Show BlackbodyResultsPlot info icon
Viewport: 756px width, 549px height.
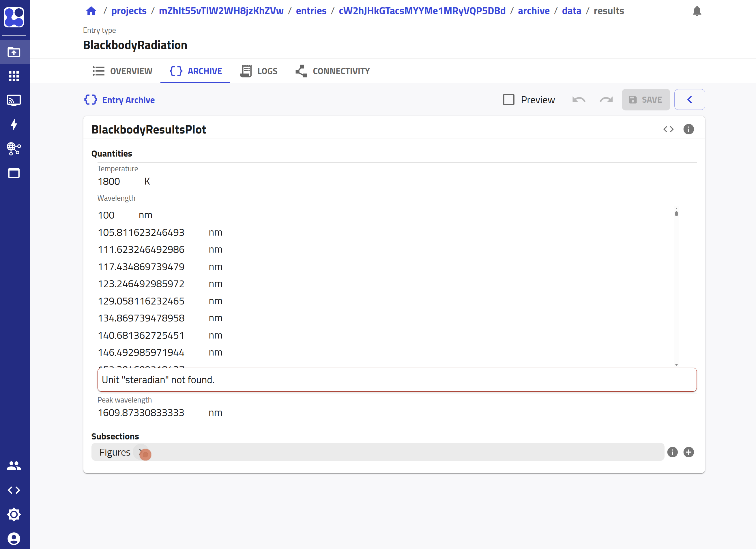689,129
